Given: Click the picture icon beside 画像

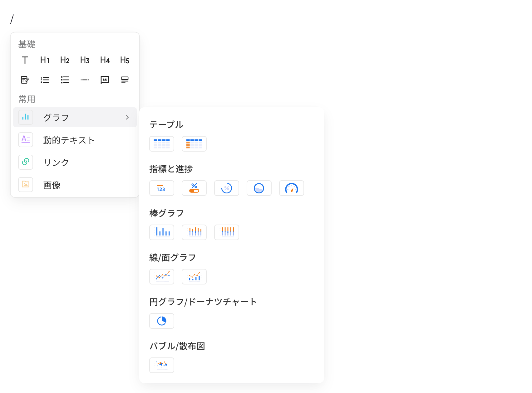Looking at the screenshot, I should [26, 185].
